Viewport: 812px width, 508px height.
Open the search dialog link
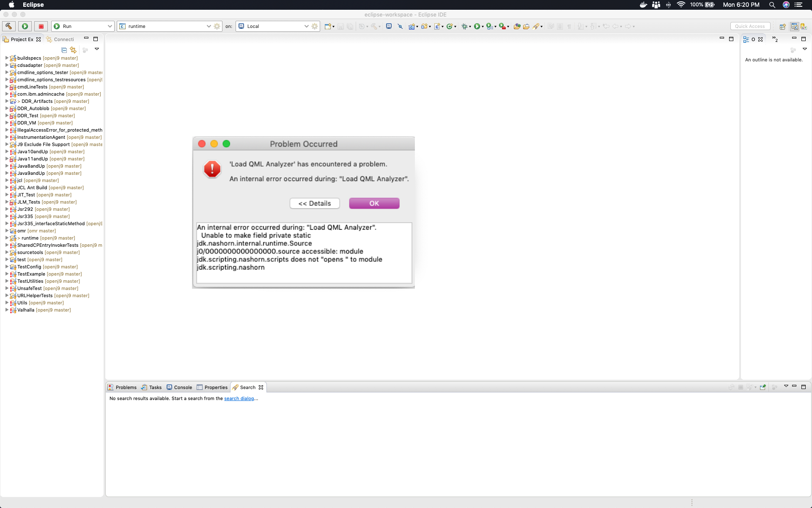(x=240, y=398)
